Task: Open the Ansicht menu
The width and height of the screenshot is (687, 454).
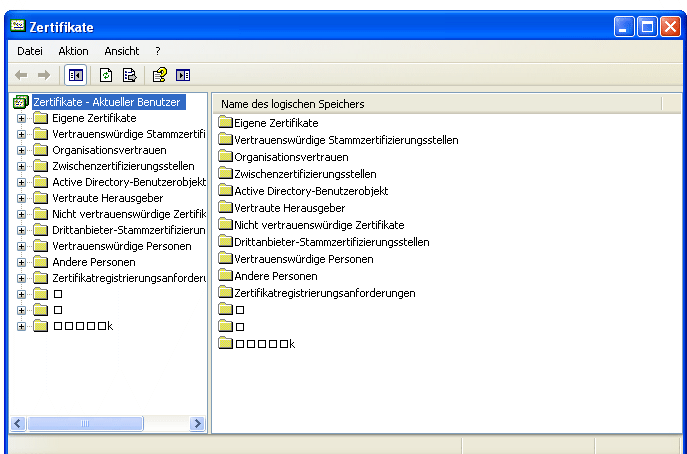Action: (x=122, y=50)
